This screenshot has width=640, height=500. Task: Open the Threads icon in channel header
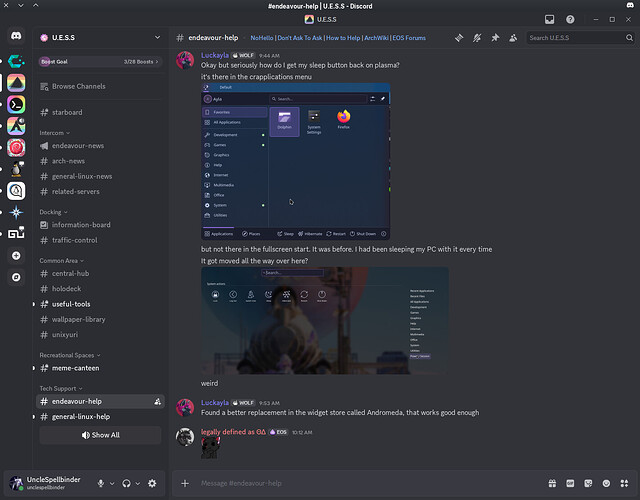tap(460, 37)
